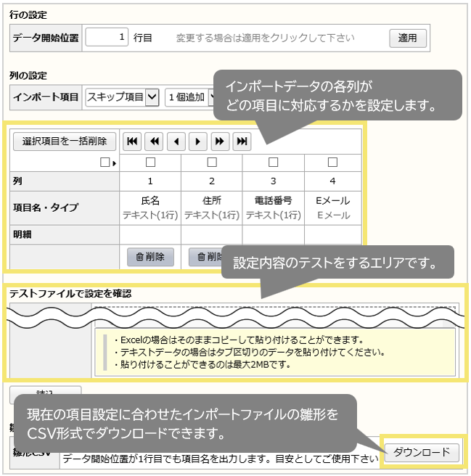Delete column 2 with the trash button
This screenshot has height=476, width=471.
coord(206,256)
